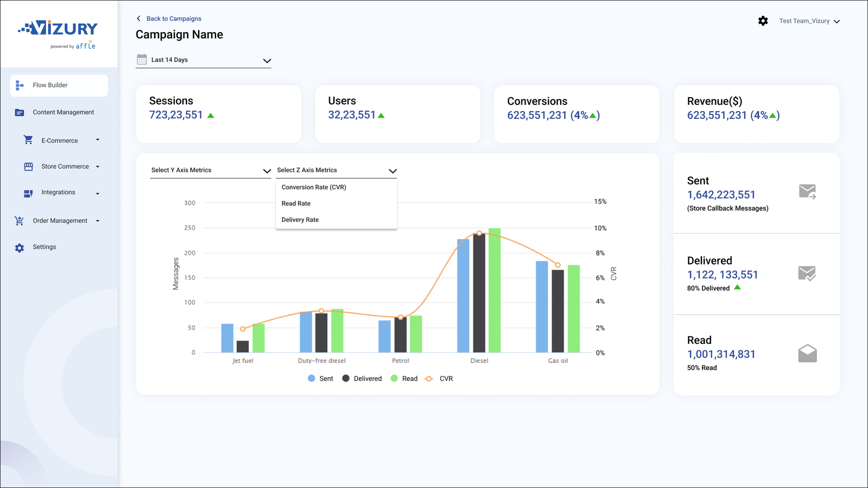Open settings via top-right gear icon
This screenshot has width=868, height=488.
point(763,21)
